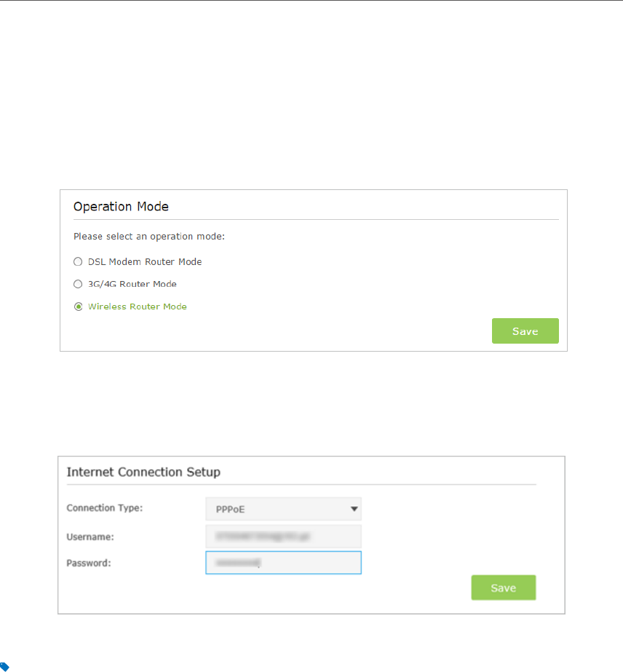
Task: Click the Connection Type dropdown arrow
Action: [x=354, y=509]
